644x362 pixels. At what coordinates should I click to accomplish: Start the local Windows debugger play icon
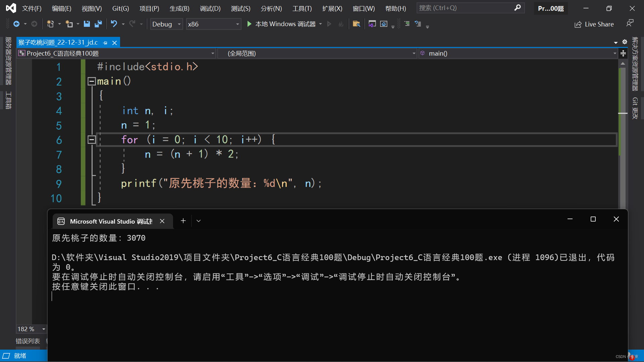[249, 24]
